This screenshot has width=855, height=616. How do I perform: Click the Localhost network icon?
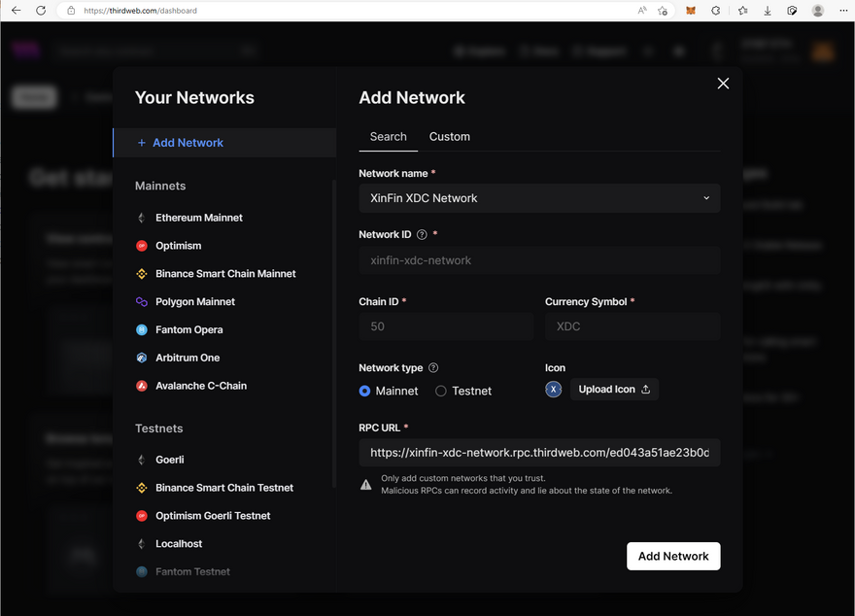(x=141, y=543)
